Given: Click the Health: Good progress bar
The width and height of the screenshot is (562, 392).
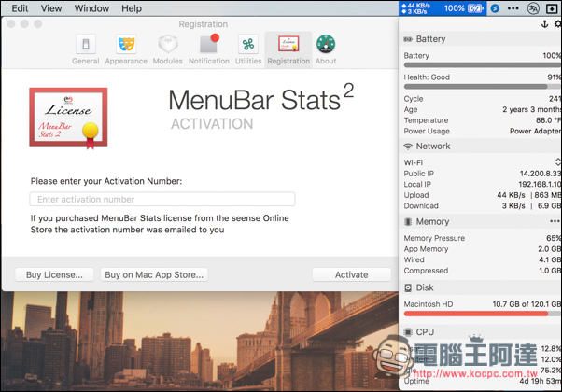Looking at the screenshot, I should coord(483,87).
